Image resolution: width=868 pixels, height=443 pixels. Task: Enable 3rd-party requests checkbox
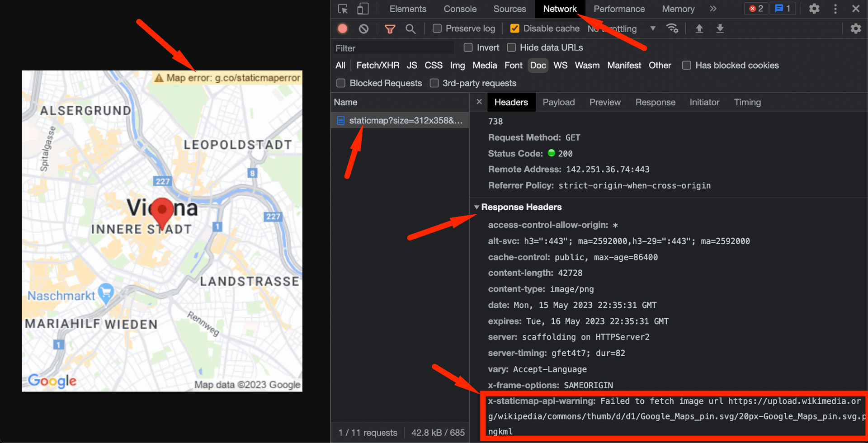434,83
